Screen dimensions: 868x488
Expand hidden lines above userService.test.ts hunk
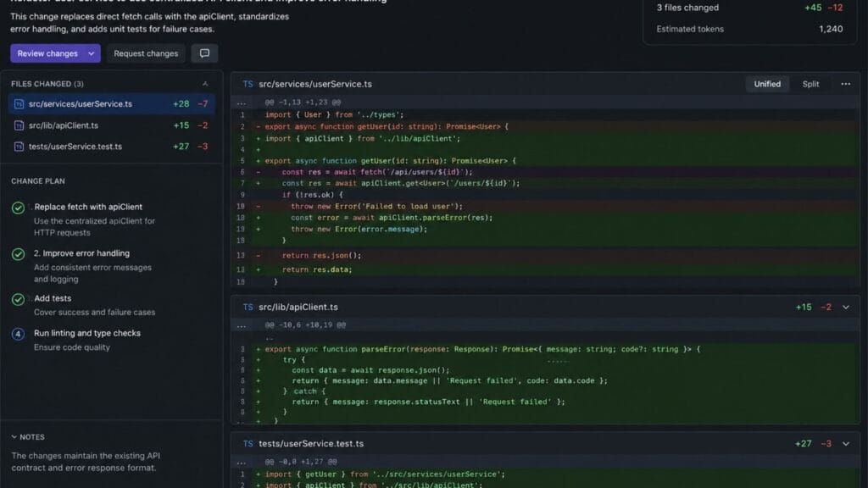pyautogui.click(x=242, y=462)
